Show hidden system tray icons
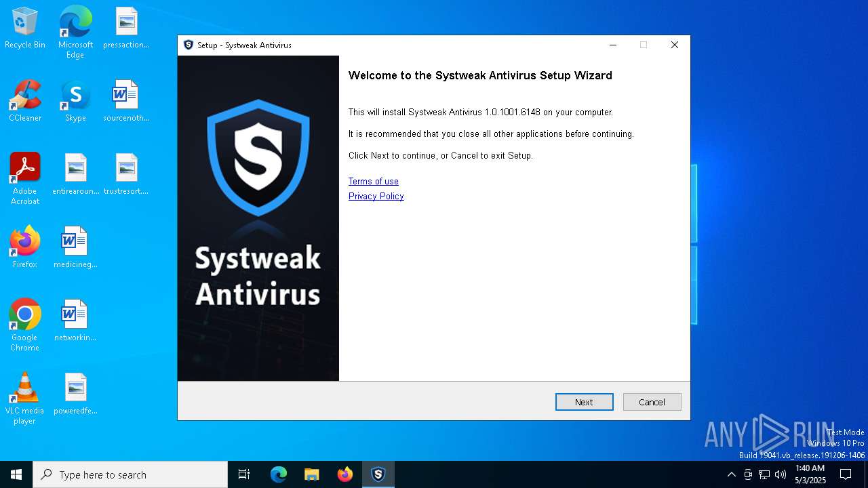The image size is (868, 488). [x=731, y=474]
